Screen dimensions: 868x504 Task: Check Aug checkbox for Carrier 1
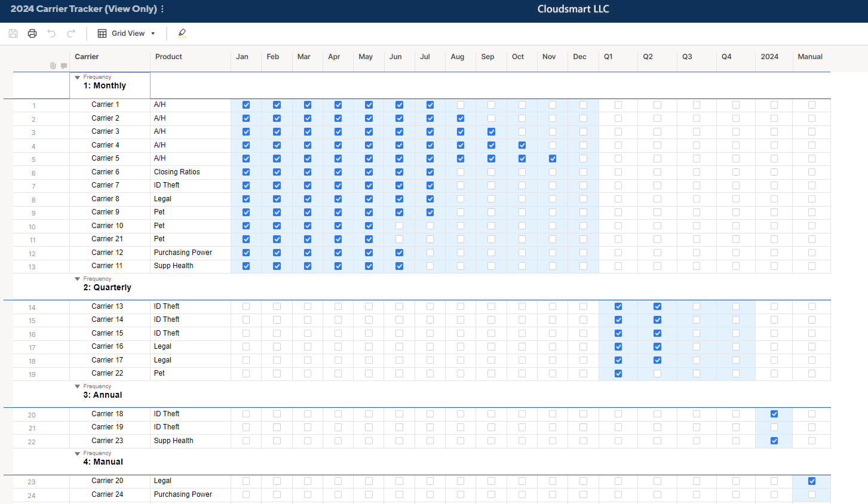click(461, 105)
